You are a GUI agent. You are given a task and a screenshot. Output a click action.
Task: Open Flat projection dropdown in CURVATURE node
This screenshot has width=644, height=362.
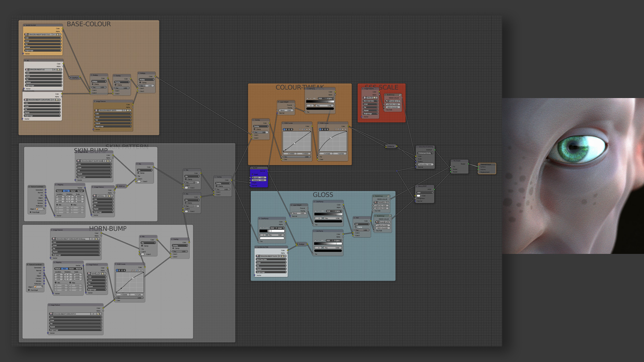point(42,109)
